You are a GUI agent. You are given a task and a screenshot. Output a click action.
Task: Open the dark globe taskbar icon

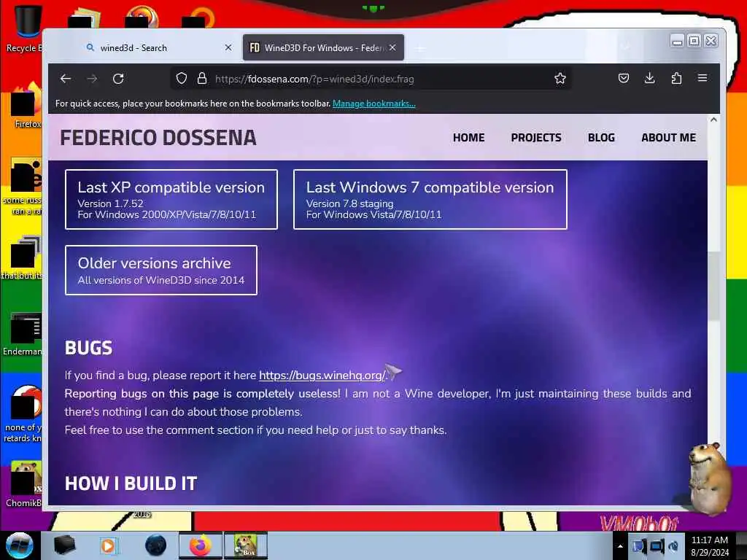point(156,545)
